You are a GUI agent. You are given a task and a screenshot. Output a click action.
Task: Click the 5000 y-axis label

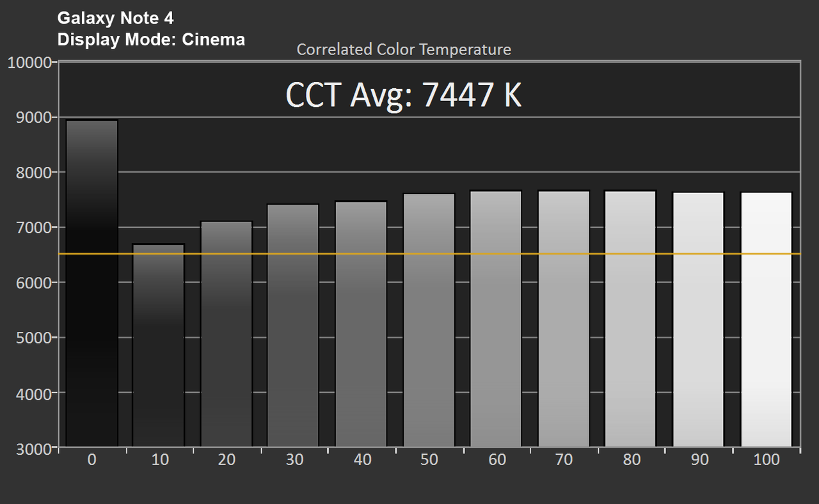[x=33, y=338]
